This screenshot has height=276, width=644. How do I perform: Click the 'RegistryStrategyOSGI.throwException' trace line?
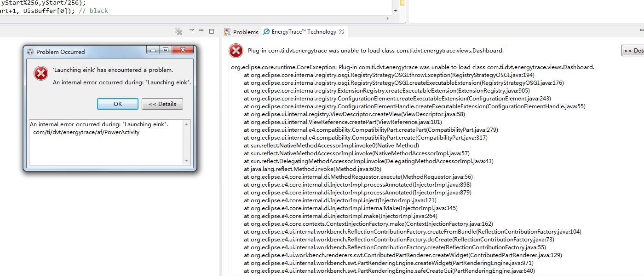click(x=389, y=75)
